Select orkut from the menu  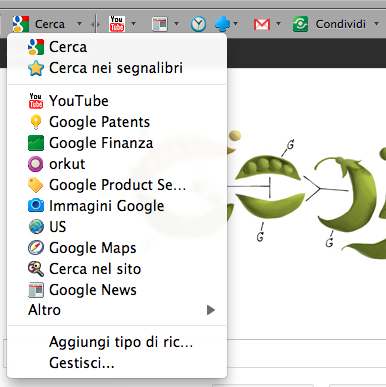pyautogui.click(x=117, y=164)
